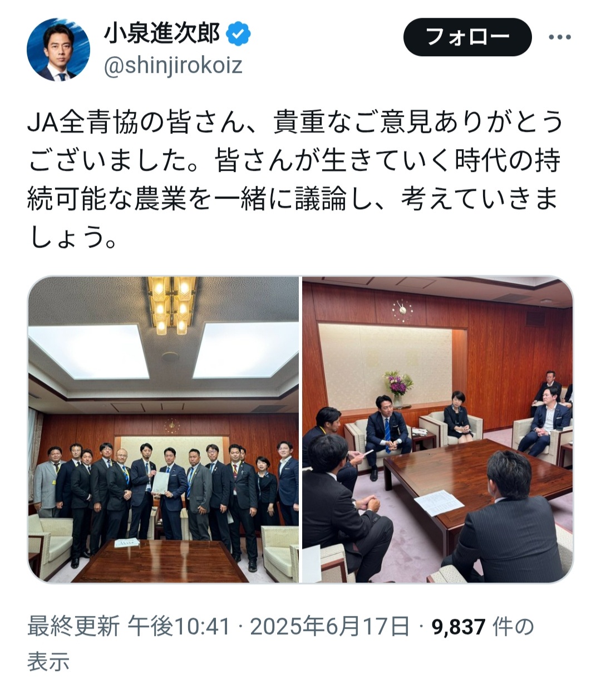The image size is (601, 700).
Task: Open the right meeting room photo
Action: (437, 430)
